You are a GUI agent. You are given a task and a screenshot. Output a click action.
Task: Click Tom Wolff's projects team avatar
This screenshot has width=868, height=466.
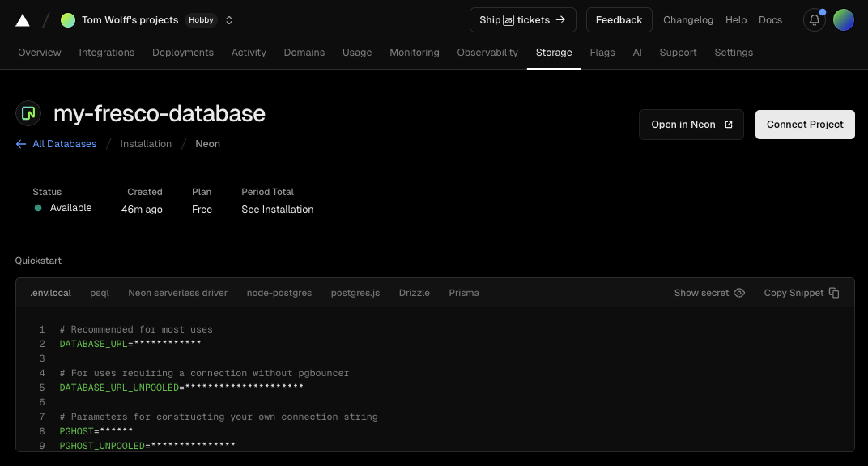click(68, 20)
